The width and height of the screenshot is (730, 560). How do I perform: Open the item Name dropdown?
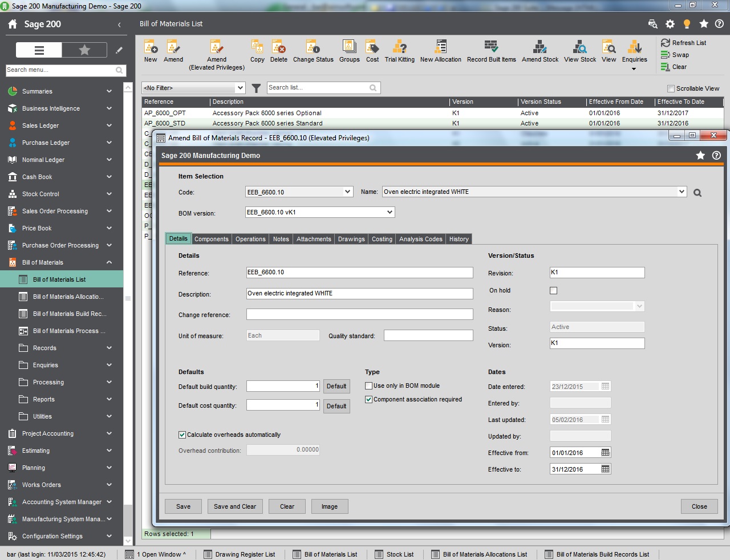coord(682,192)
